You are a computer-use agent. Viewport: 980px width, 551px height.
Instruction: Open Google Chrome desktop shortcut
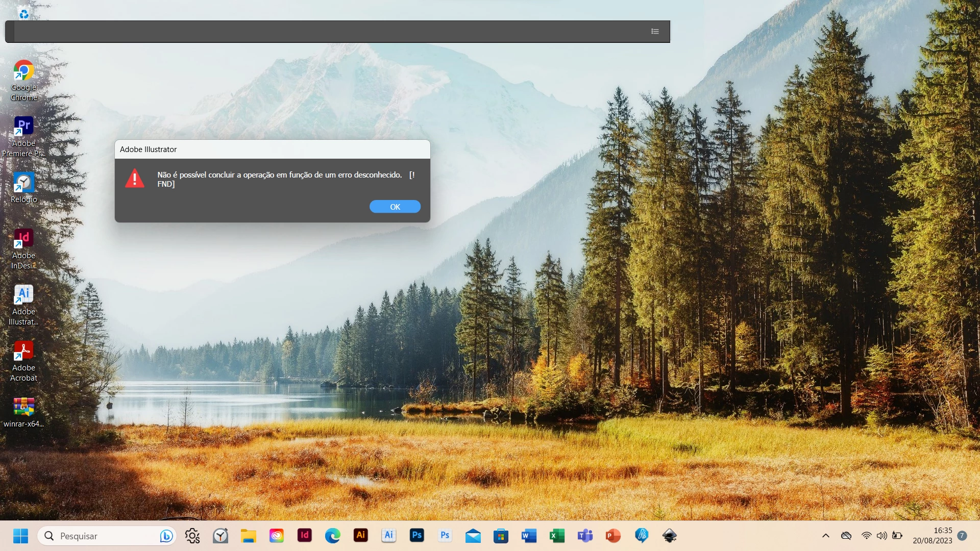23,70
